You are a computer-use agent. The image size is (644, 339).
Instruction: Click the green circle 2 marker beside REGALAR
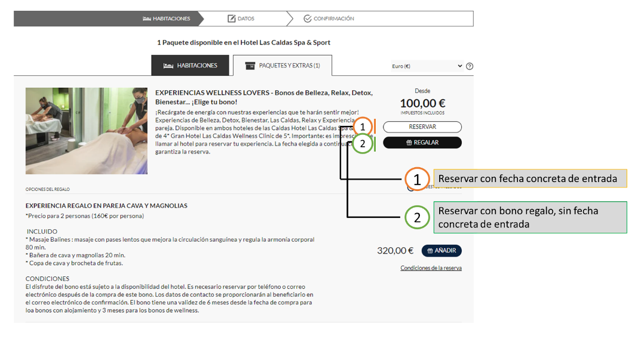tap(362, 144)
